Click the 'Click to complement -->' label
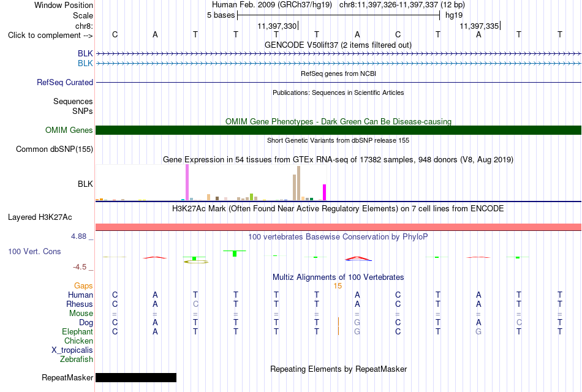 click(x=50, y=36)
